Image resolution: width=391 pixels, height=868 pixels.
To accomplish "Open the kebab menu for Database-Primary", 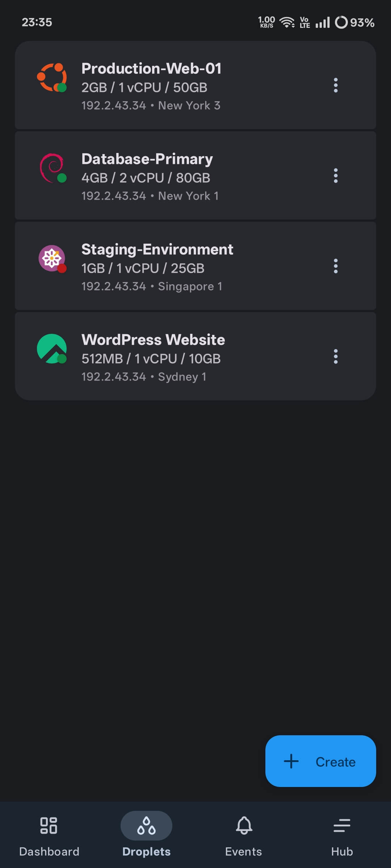I will pyautogui.click(x=336, y=176).
